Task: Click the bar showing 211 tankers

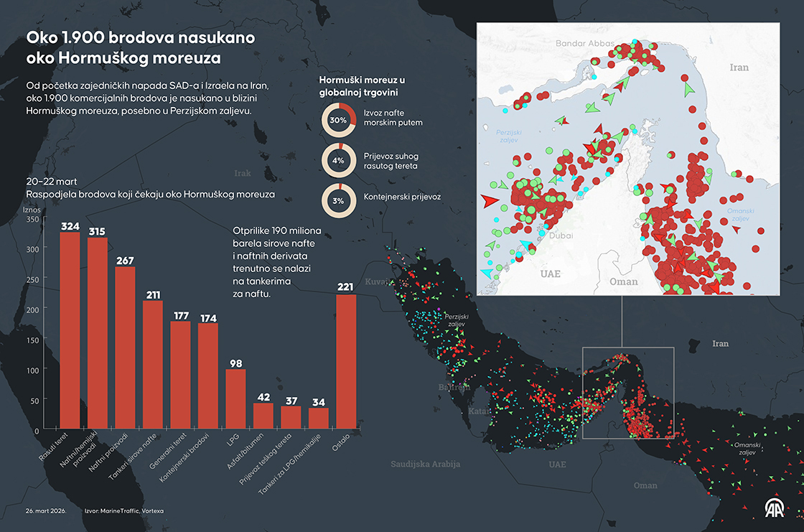Action: click(152, 365)
